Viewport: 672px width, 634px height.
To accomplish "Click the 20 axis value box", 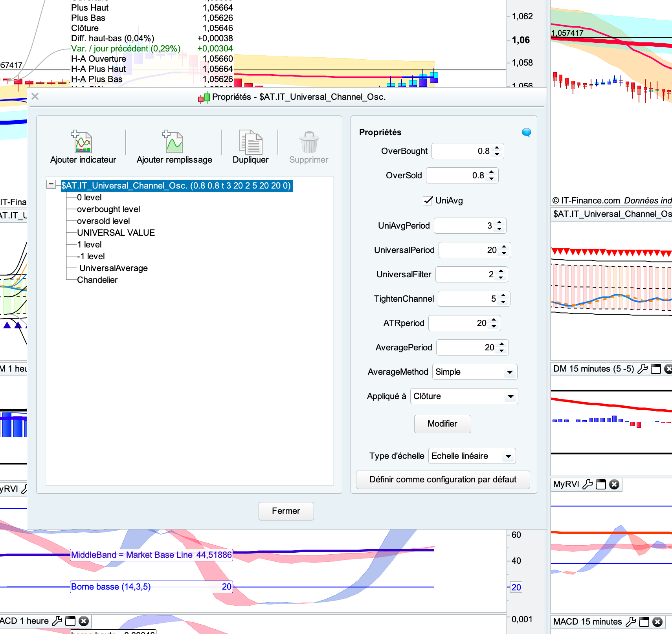I will coord(516,587).
